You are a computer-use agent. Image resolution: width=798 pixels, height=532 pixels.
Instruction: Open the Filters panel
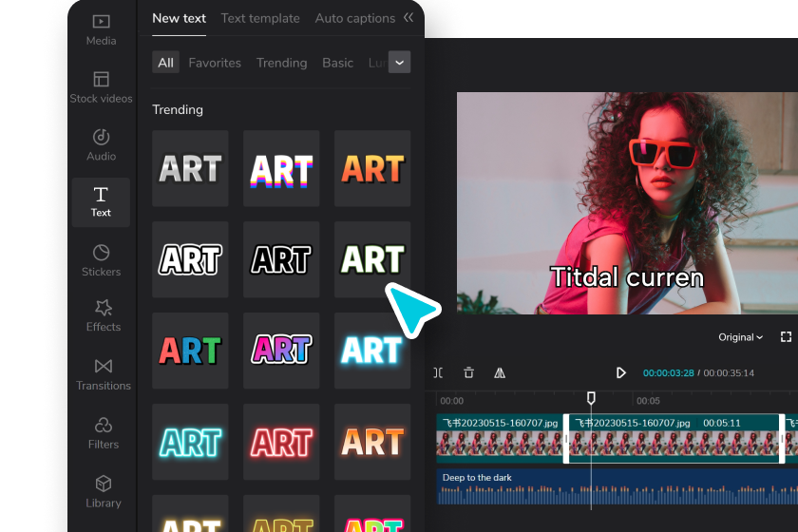point(103,433)
